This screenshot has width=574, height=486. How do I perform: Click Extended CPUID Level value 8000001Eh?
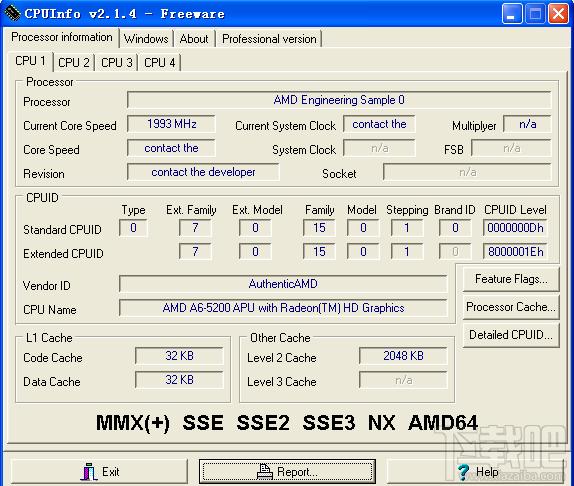tap(515, 252)
